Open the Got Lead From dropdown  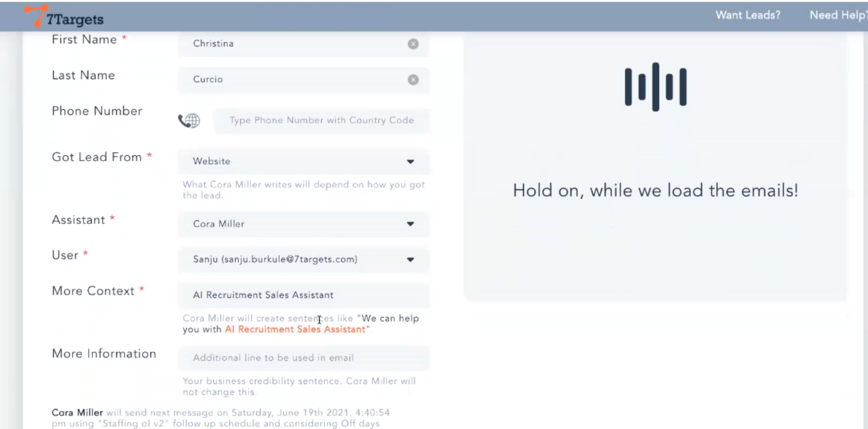pos(410,162)
